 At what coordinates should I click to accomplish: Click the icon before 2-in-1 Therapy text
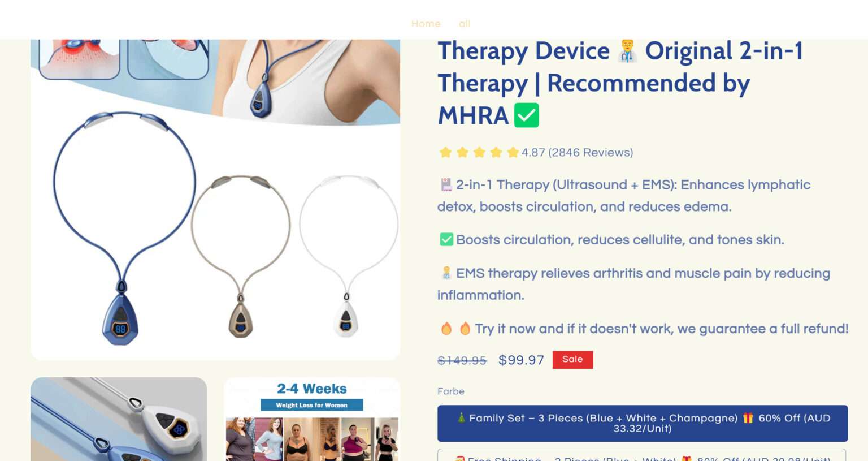point(446,184)
